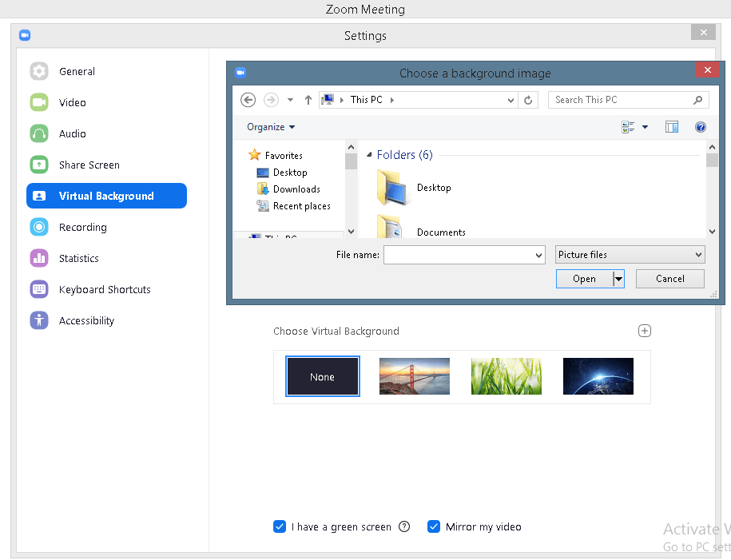Click the Virtual Background icon in sidebar
The height and width of the screenshot is (560, 731).
point(39,196)
